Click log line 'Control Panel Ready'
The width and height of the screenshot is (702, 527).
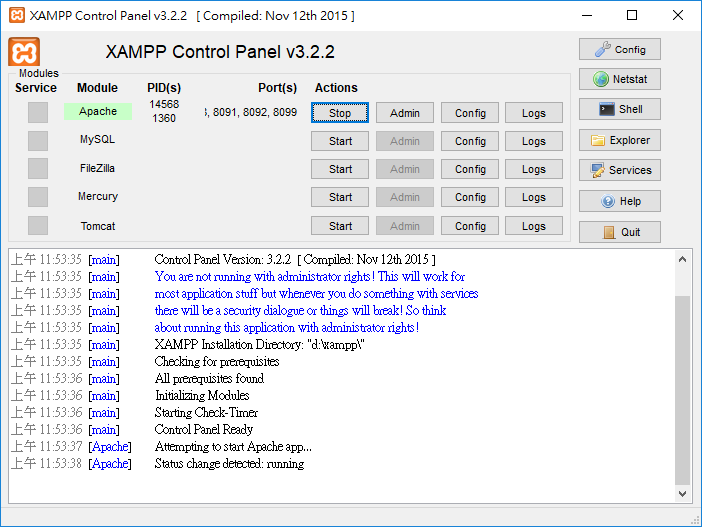pyautogui.click(x=204, y=429)
